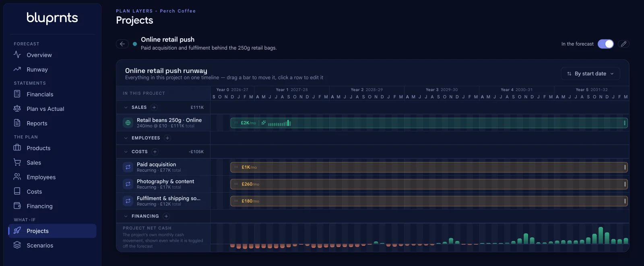
Task: Collapse the Sales group
Action: point(126,107)
